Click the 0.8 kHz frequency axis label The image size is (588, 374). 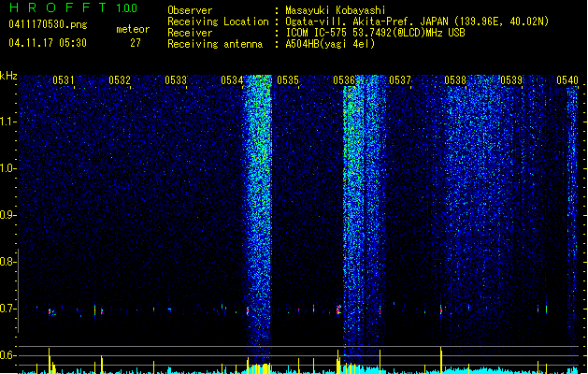(7, 262)
